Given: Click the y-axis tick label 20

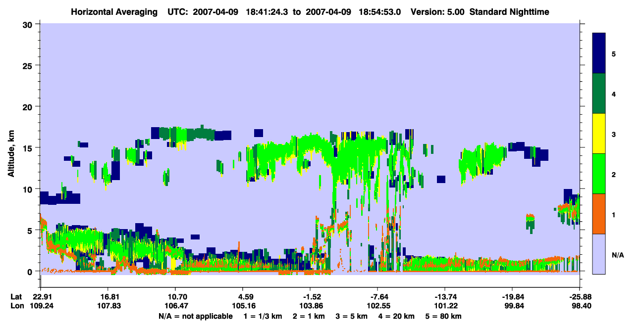Looking at the screenshot, I should (x=29, y=106).
